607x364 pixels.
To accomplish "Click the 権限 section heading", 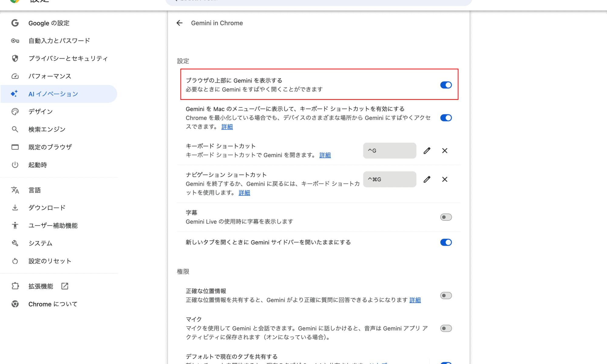I will pyautogui.click(x=183, y=271).
